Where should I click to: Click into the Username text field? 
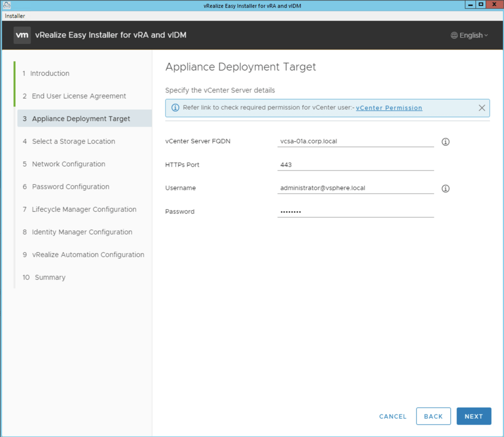click(355, 188)
